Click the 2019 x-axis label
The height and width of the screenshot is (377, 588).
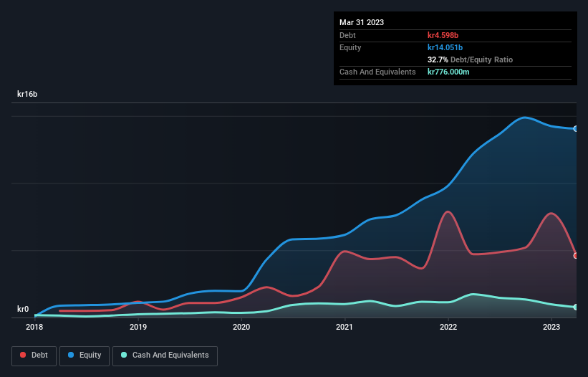[138, 327]
